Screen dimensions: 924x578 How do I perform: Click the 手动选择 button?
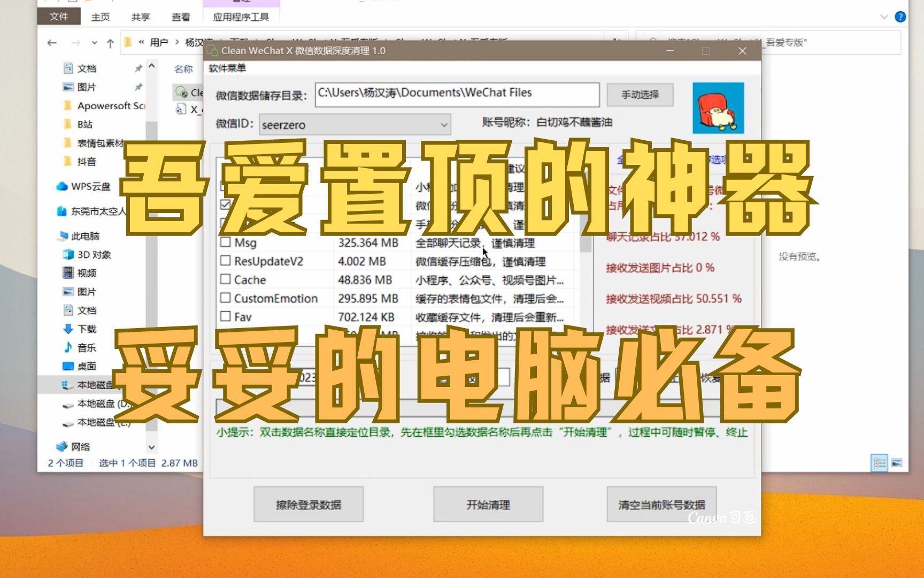[640, 95]
